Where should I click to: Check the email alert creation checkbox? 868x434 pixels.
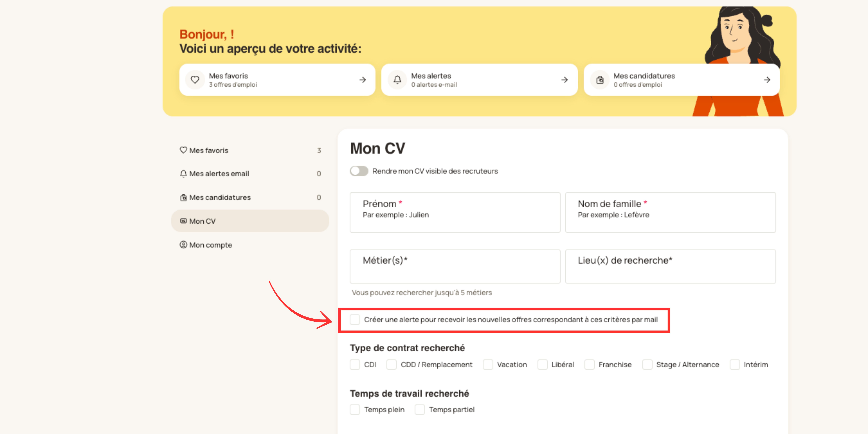[x=355, y=319]
